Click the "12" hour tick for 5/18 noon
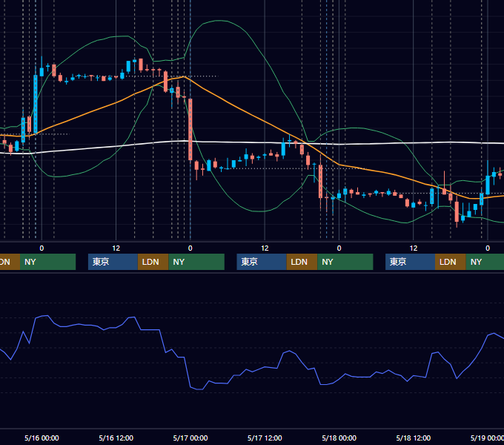504x445 pixels. click(414, 248)
